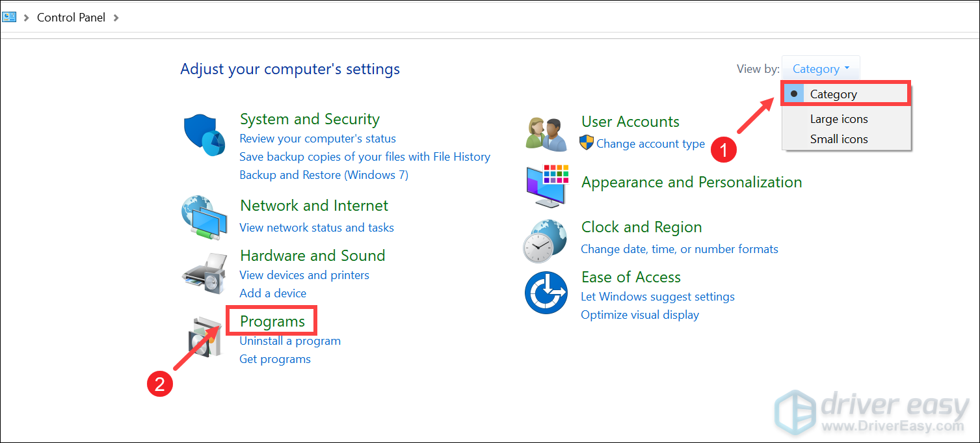Choose Large icons from the view menu
The width and height of the screenshot is (980, 443).
tap(839, 118)
